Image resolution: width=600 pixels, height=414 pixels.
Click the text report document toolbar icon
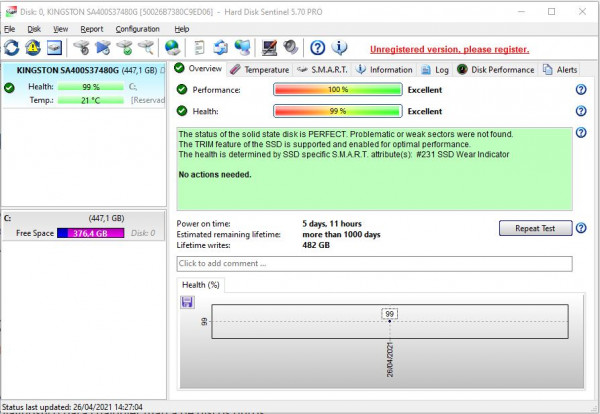(199, 47)
